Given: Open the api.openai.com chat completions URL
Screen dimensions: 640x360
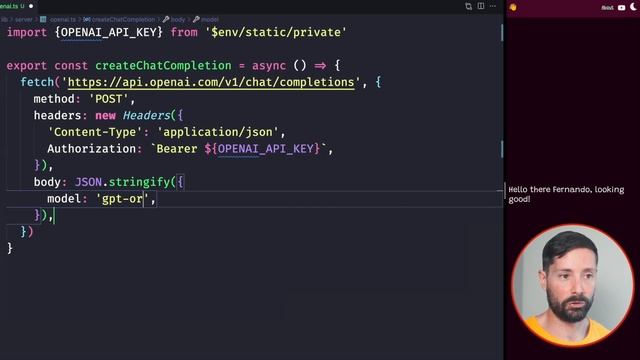Looking at the screenshot, I should click(x=211, y=82).
